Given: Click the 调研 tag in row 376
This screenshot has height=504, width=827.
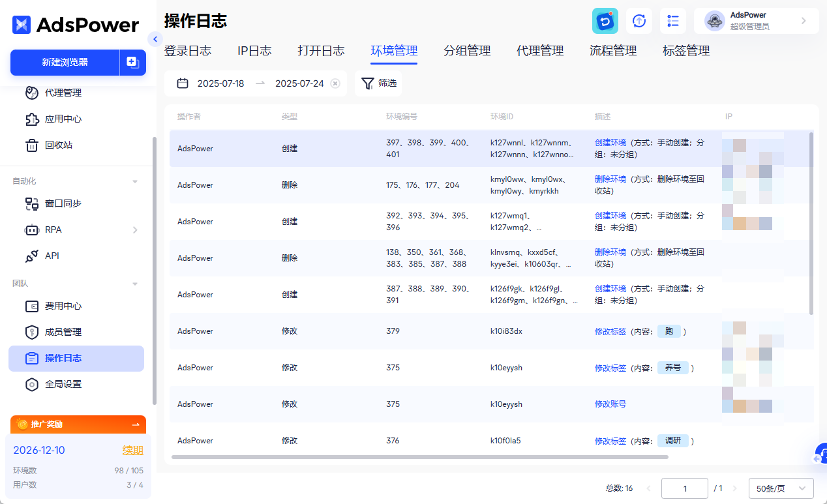Looking at the screenshot, I should click(673, 441).
